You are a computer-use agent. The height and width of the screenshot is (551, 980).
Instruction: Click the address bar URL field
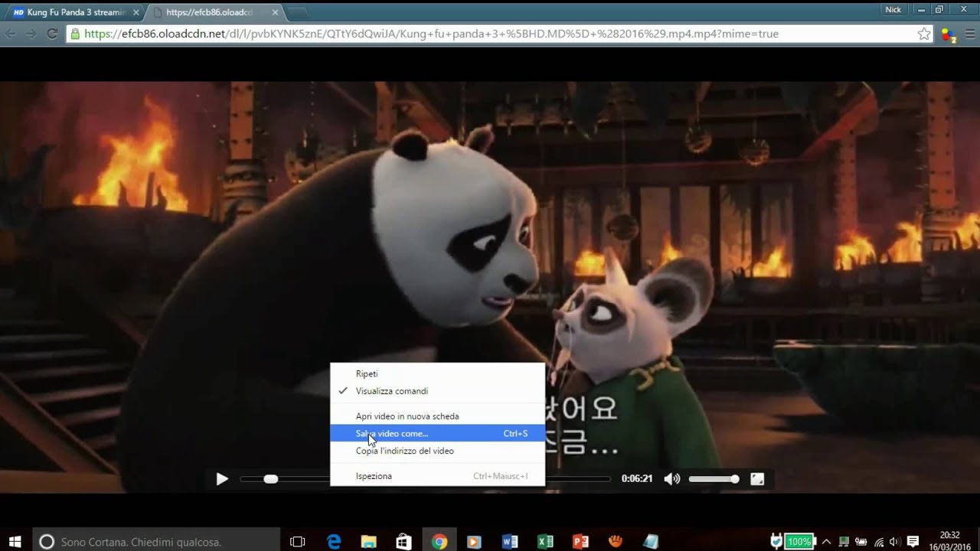(498, 34)
